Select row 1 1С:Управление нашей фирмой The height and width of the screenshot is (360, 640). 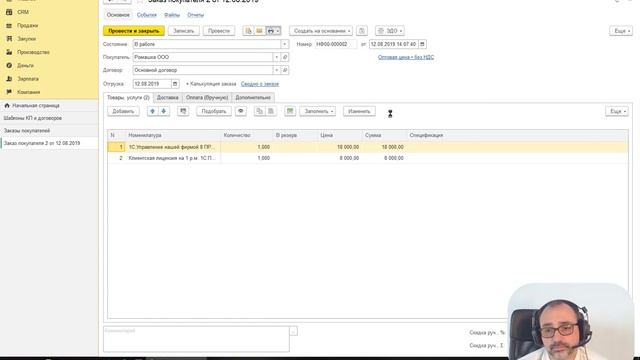pyautogui.click(x=368, y=147)
